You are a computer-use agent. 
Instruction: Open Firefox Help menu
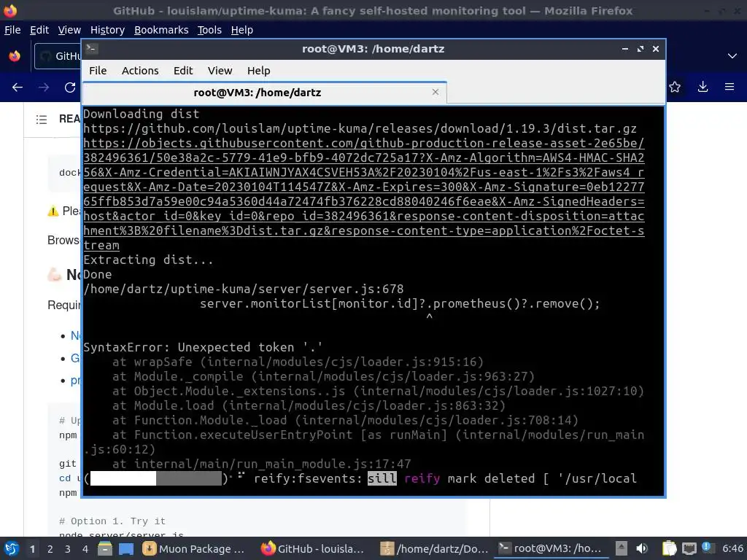point(242,30)
